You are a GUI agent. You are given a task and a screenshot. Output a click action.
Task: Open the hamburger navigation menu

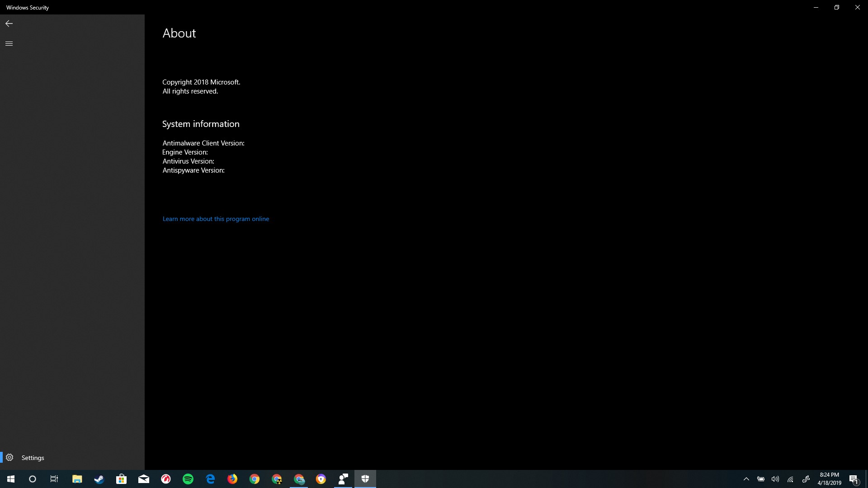click(x=9, y=43)
